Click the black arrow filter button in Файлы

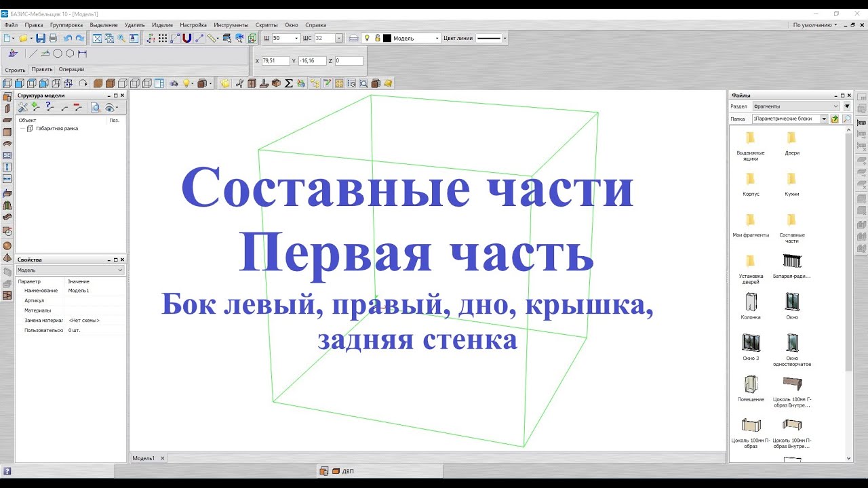[847, 106]
